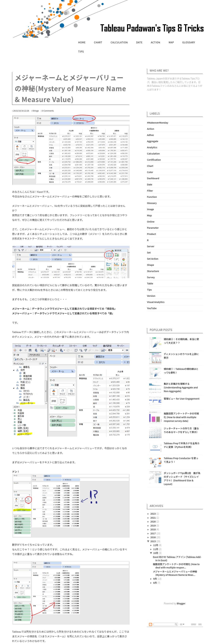Select the YouTube label

152,308
